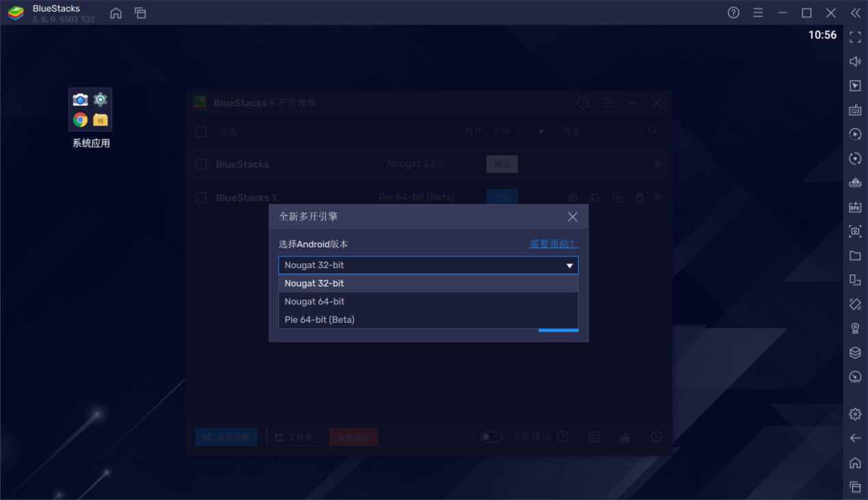The height and width of the screenshot is (500, 868).
Task: Open the 系统应用 folder on the home screen
Action: pos(90,110)
